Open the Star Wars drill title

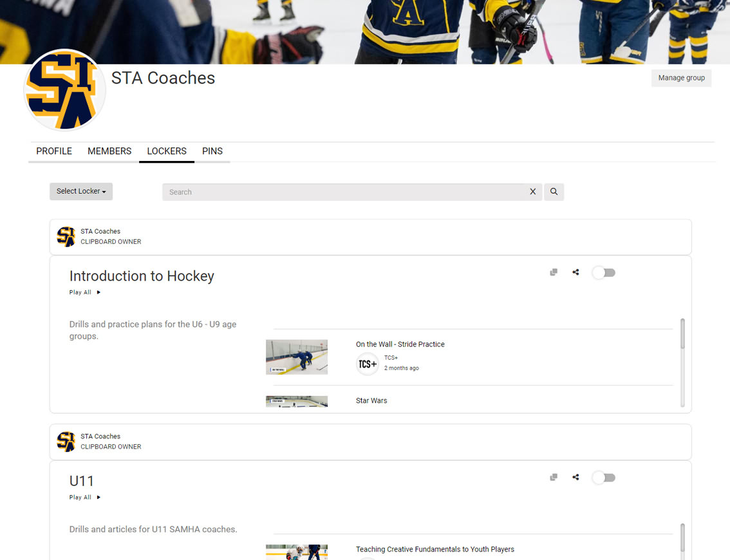click(x=371, y=401)
